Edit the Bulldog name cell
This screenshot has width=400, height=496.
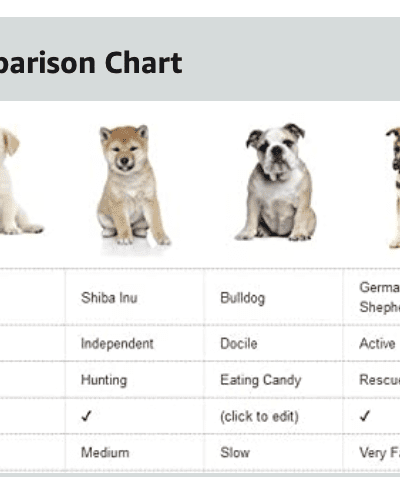(x=273, y=298)
